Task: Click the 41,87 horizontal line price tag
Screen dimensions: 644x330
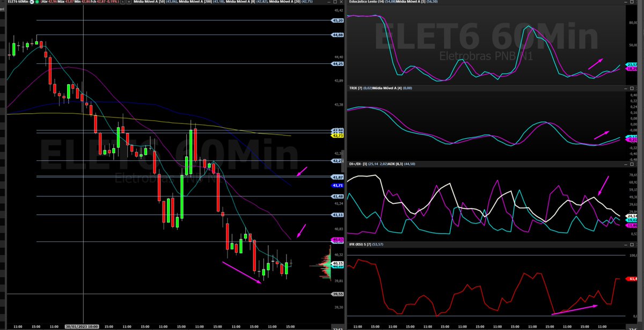Action: pos(338,177)
